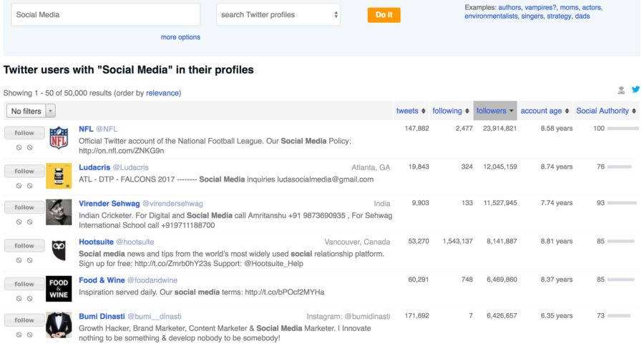Click Bumi Dinasti's avatar image
This screenshot has width=644, height=346.
tap(59, 325)
